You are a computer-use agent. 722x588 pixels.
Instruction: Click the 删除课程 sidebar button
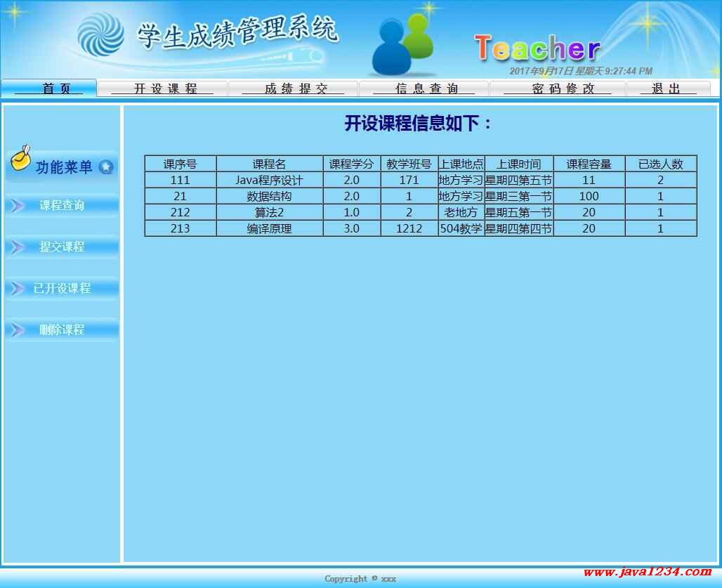tap(62, 330)
